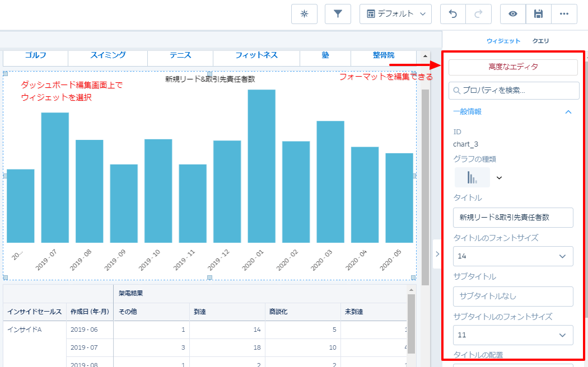Click the 高度なエディタ button
Viewport: 588px width, 367px height.
[513, 67]
